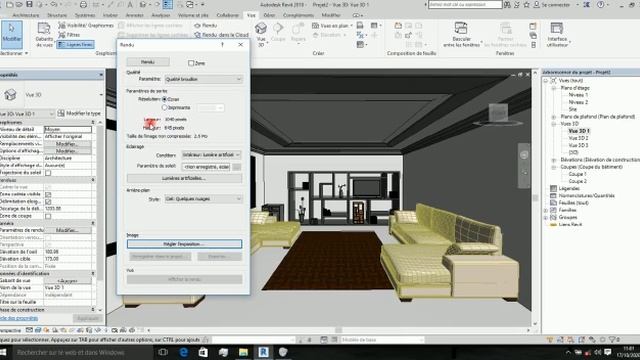
Task: Toggle the Zone cadrée visible checkbox
Action: (x=48, y=194)
